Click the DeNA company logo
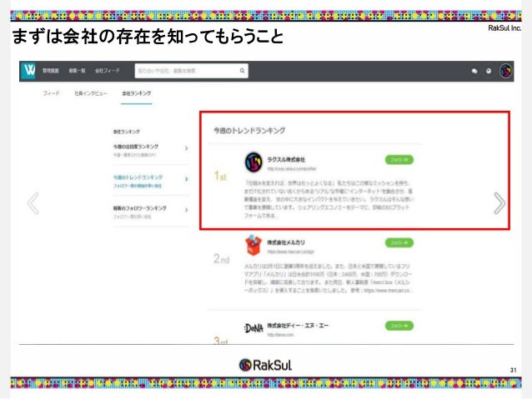532x399 pixels. coord(253,328)
